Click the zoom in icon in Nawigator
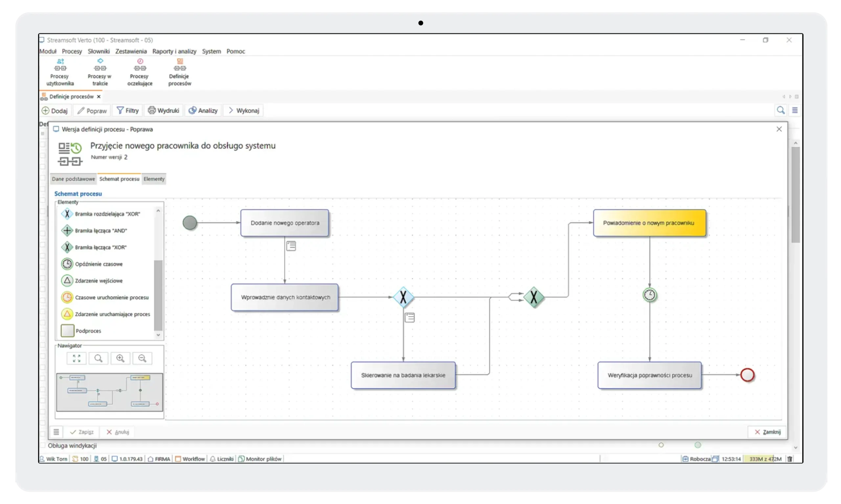Image resolution: width=841 pixels, height=504 pixels. coord(120,358)
